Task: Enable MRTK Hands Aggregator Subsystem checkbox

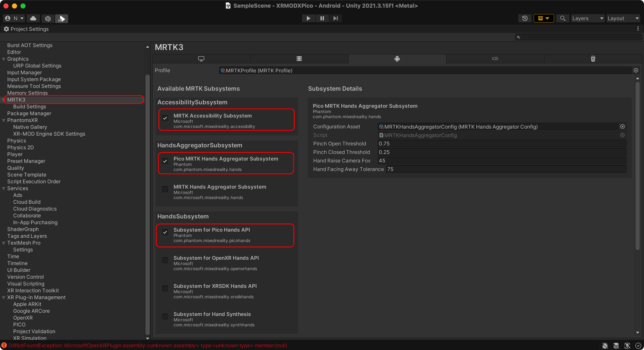Action: coord(165,189)
